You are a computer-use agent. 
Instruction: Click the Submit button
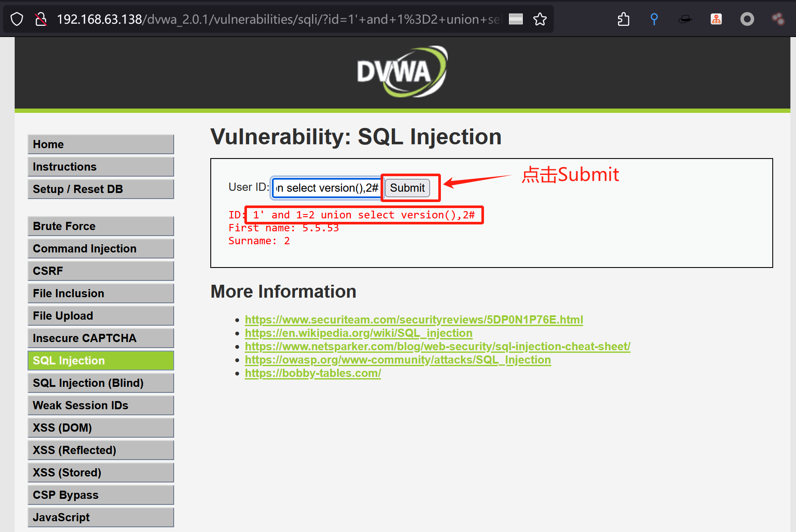[x=407, y=188]
